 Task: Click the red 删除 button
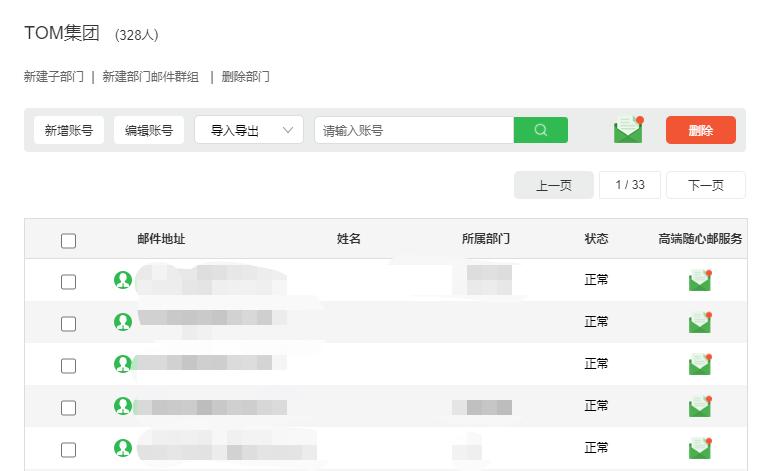tap(701, 130)
